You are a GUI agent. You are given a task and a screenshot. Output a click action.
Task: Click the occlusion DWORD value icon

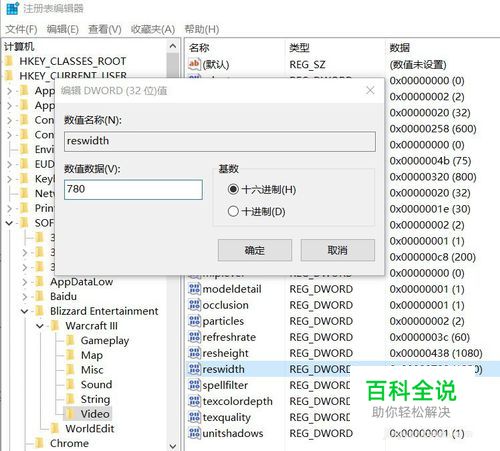pyautogui.click(x=194, y=305)
